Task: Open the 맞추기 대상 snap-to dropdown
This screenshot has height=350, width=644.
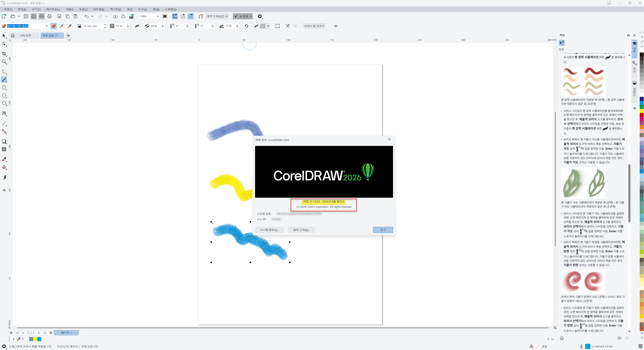Action: [217, 16]
